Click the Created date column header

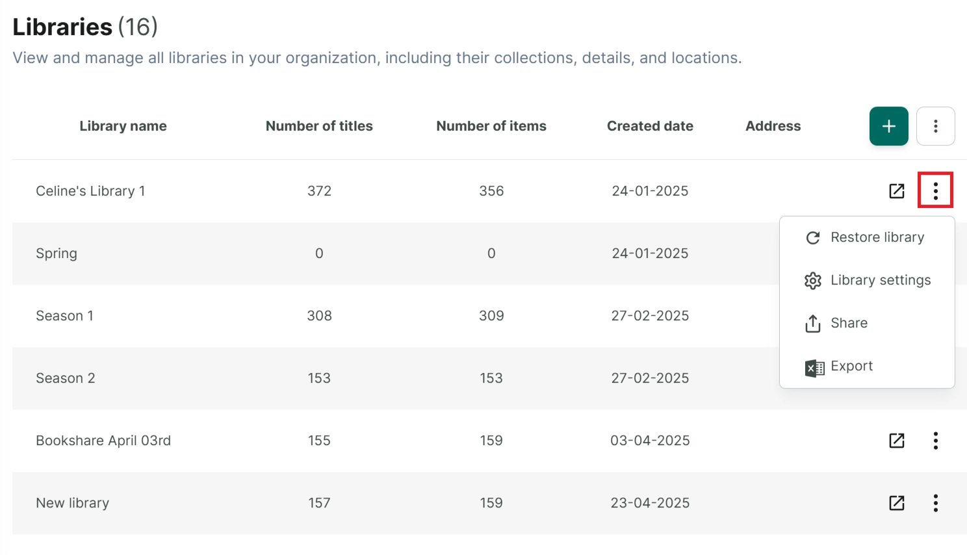[x=650, y=126]
